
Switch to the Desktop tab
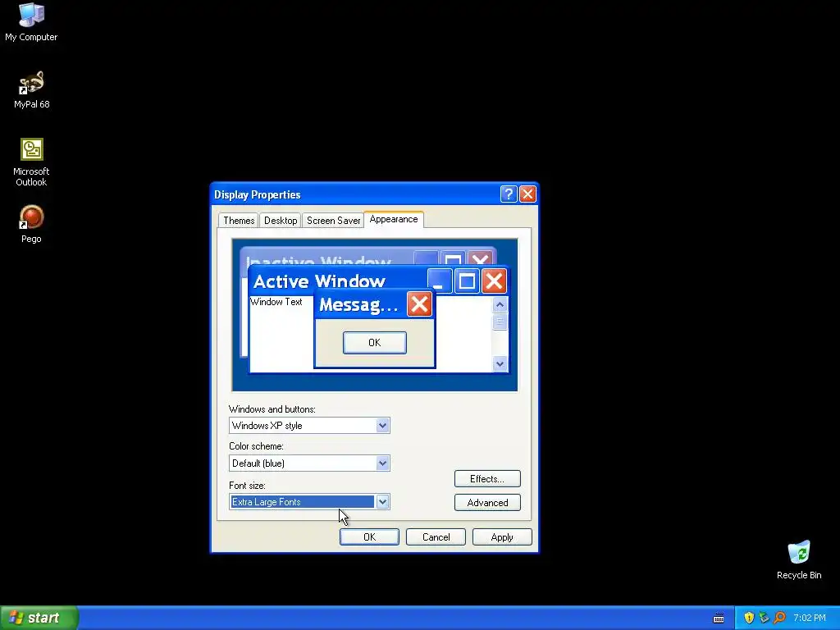pos(281,220)
